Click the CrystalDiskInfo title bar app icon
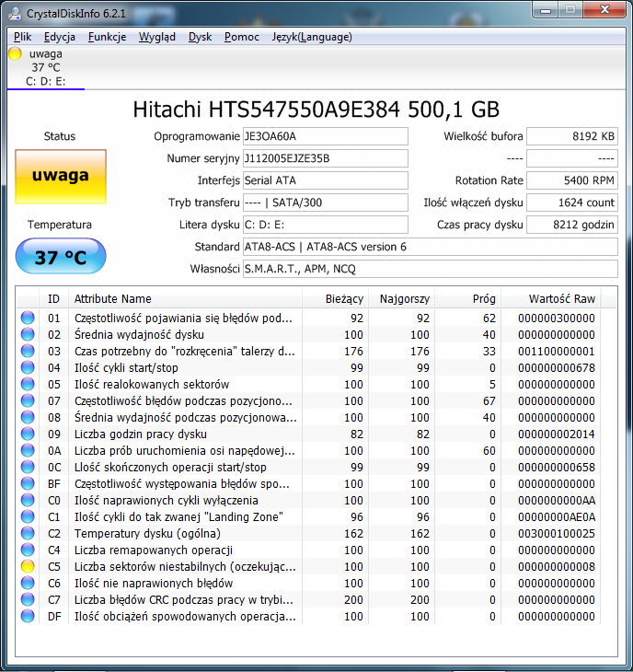 point(15,14)
